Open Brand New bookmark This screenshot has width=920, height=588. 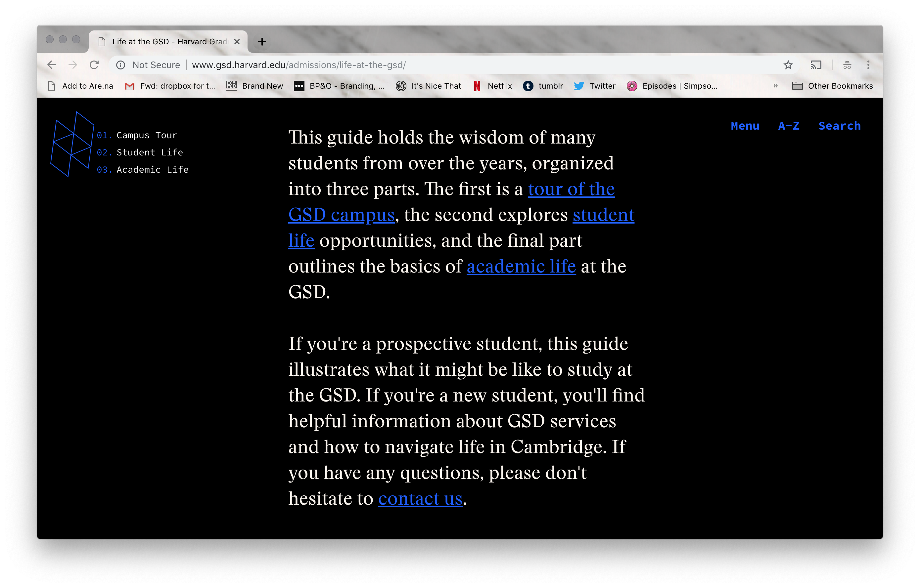tap(254, 86)
